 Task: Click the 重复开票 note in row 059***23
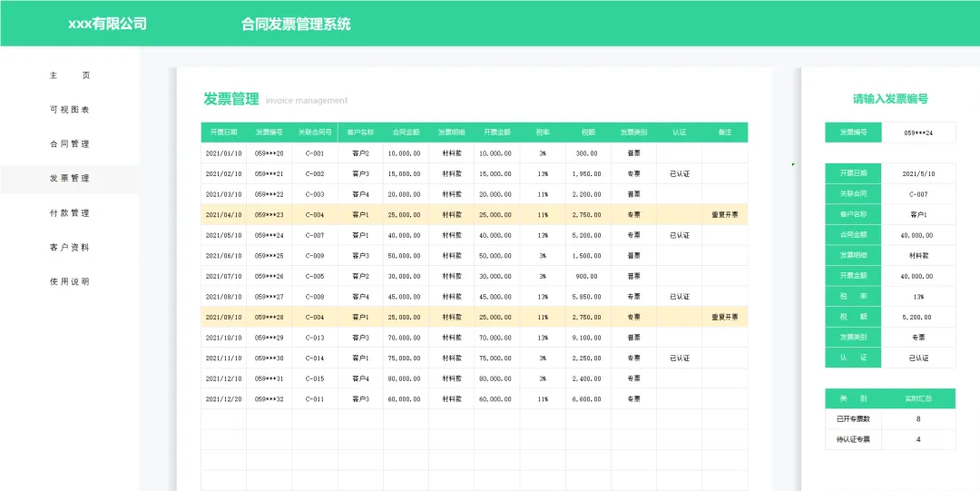coord(725,215)
